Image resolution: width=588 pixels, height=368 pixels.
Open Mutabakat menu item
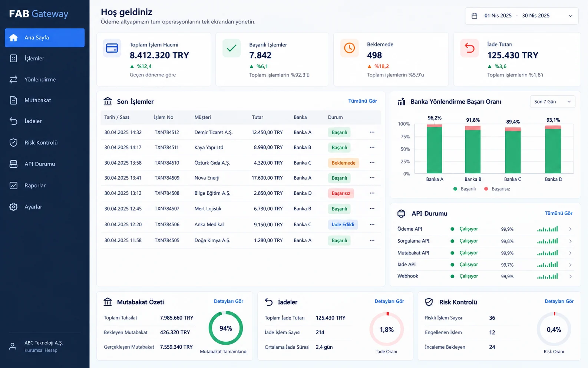pyautogui.click(x=44, y=100)
